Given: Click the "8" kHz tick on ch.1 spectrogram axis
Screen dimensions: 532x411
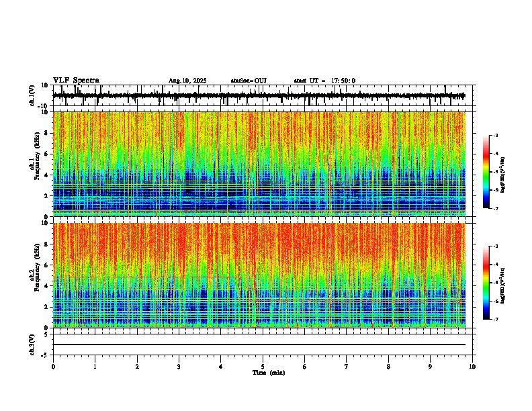Looking at the screenshot, I should point(47,133).
